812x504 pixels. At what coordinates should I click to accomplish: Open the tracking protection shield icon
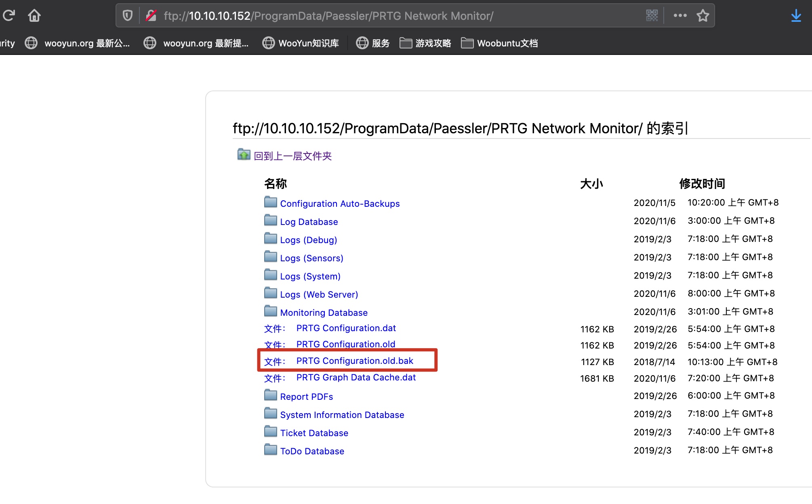pyautogui.click(x=128, y=16)
